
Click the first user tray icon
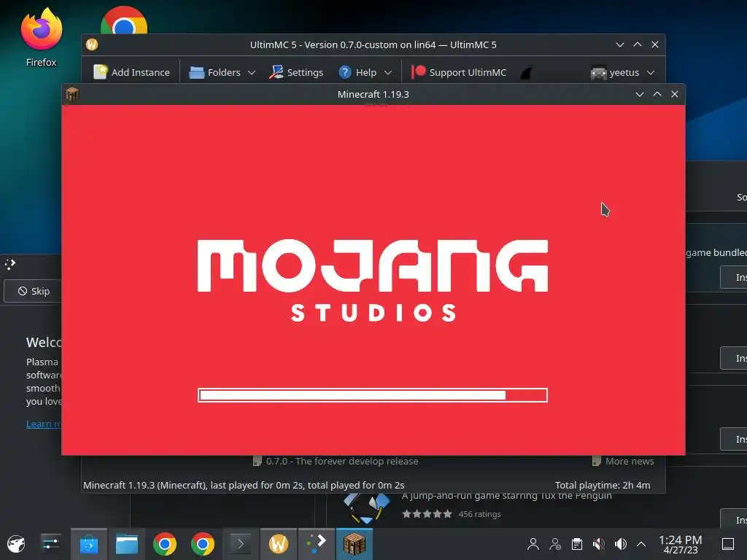tap(533, 544)
